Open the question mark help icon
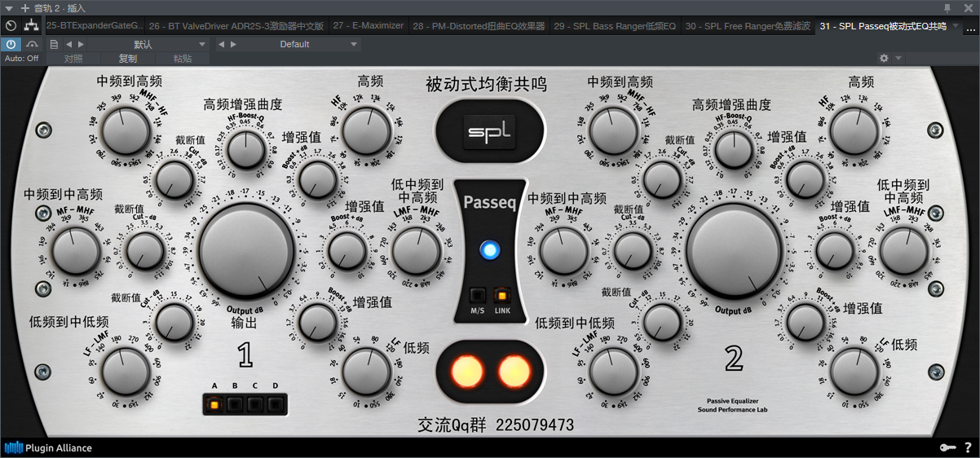This screenshot has width=980, height=458. point(969,447)
